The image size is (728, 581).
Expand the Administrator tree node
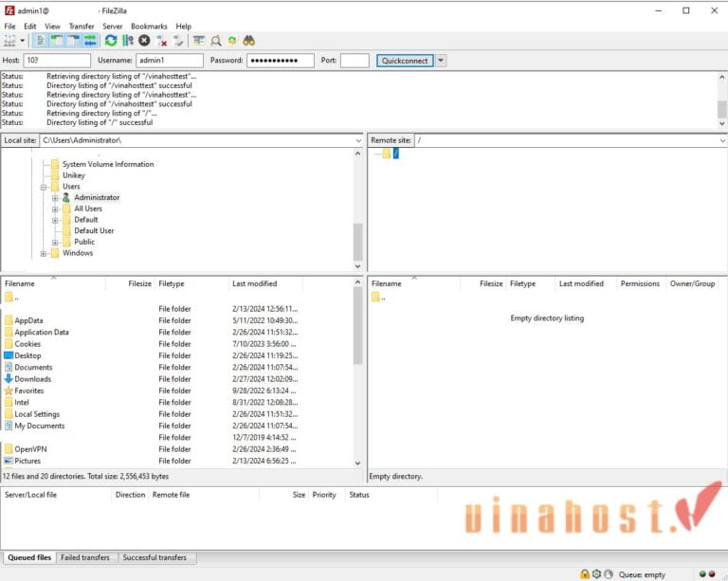[55, 198]
